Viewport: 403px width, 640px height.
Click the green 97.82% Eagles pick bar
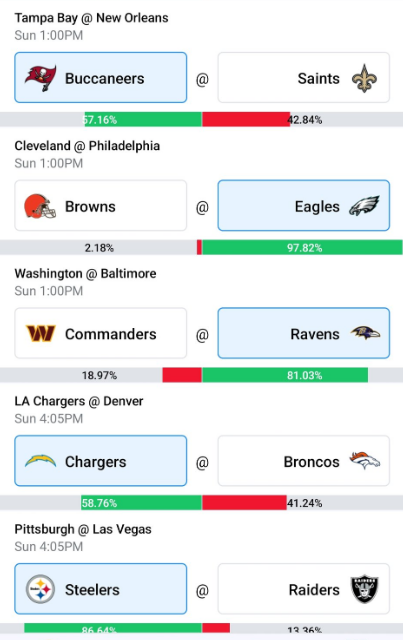tap(302, 247)
